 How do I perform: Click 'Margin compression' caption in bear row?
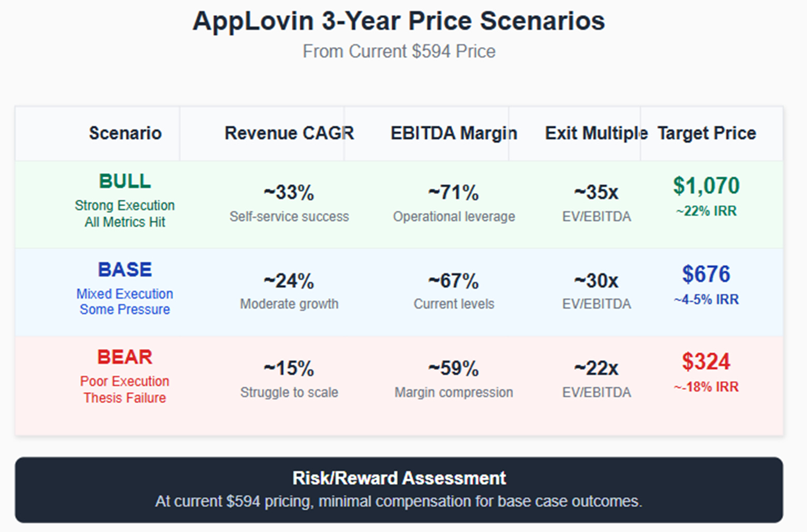click(x=454, y=392)
